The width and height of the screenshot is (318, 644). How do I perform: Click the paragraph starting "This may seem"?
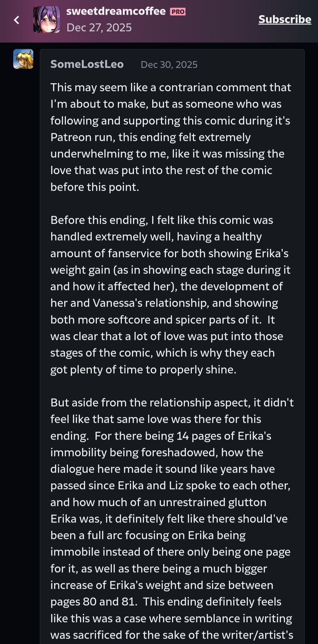click(x=171, y=137)
